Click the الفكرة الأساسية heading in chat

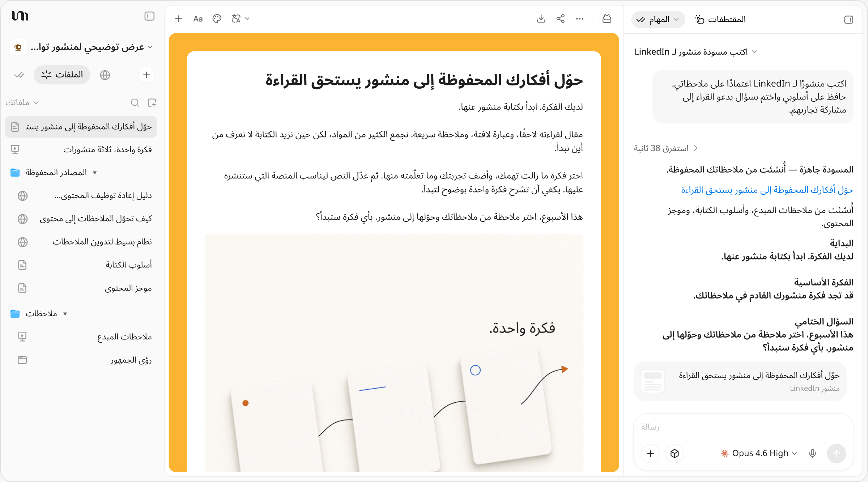824,283
